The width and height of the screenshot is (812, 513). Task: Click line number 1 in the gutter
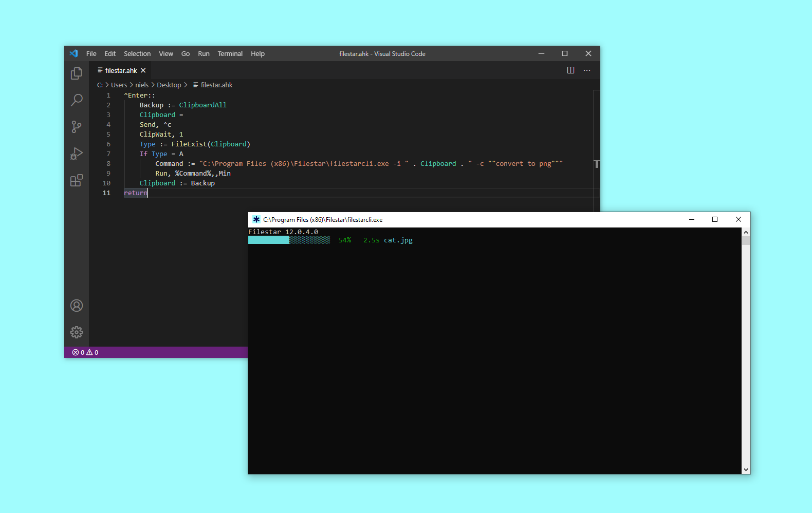(x=108, y=95)
